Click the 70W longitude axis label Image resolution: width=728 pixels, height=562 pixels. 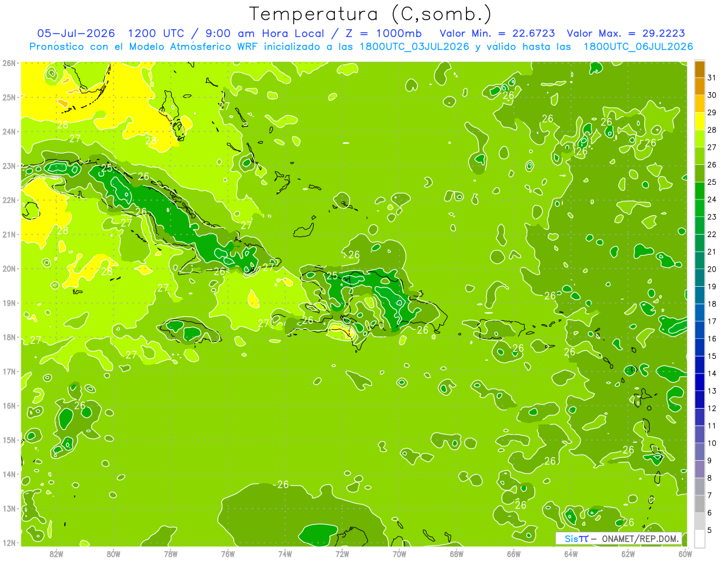[x=399, y=554]
